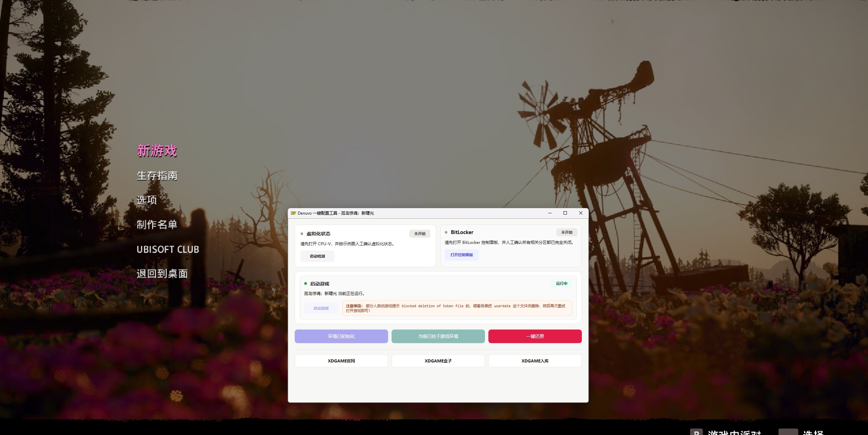Close the Denuvo configuration tool window

click(x=581, y=213)
